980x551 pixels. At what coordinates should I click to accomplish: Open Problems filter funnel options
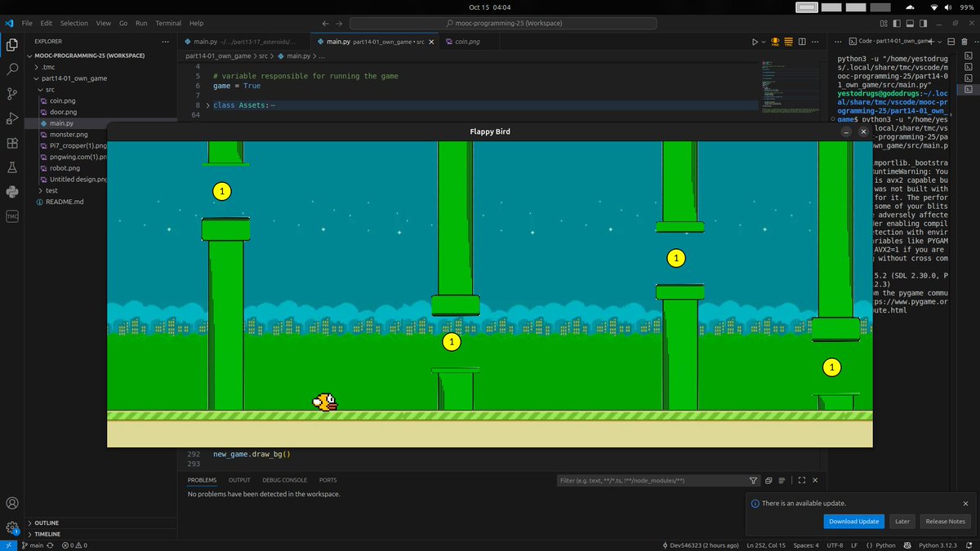pyautogui.click(x=754, y=481)
